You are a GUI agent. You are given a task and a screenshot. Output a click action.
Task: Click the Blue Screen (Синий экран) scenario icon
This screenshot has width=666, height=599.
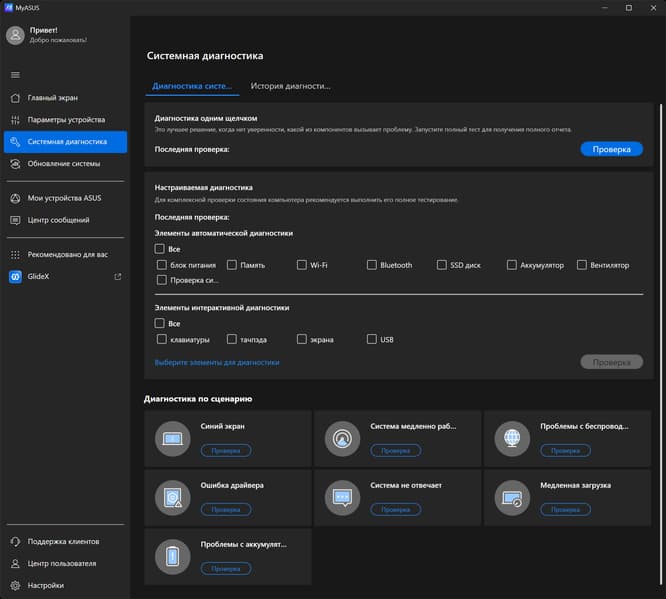click(173, 438)
